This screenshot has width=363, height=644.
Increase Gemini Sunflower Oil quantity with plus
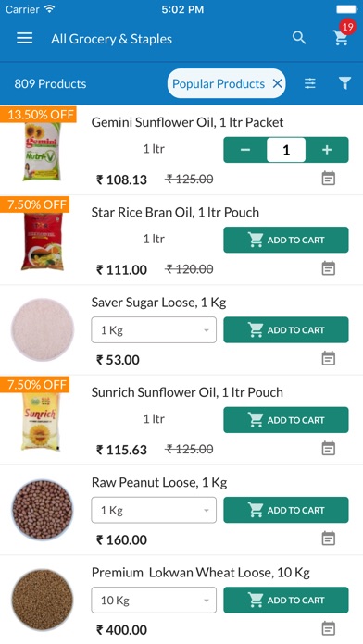click(327, 150)
